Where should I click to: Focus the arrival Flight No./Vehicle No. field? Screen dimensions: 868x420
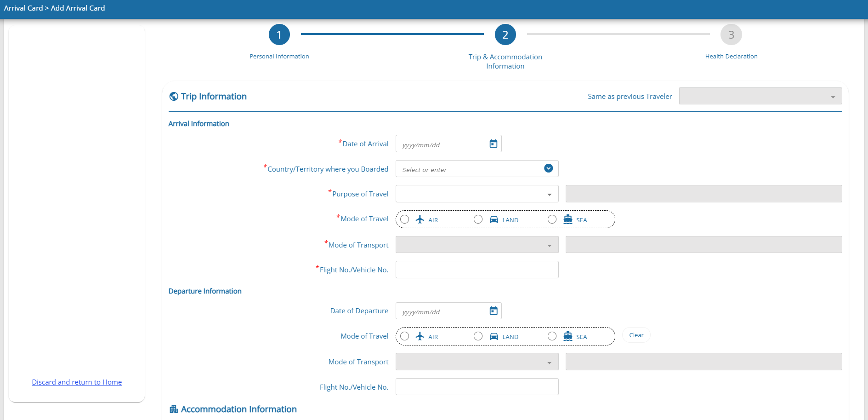tap(477, 270)
